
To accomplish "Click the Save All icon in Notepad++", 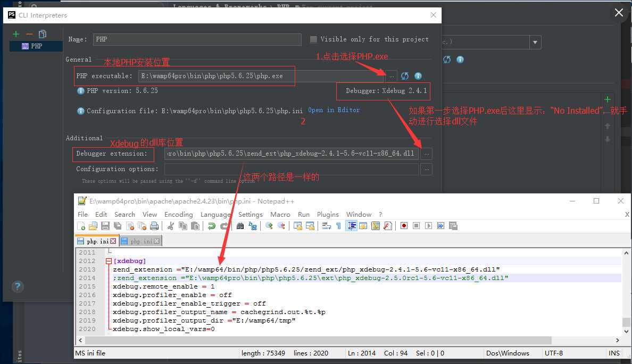I will coord(118,226).
